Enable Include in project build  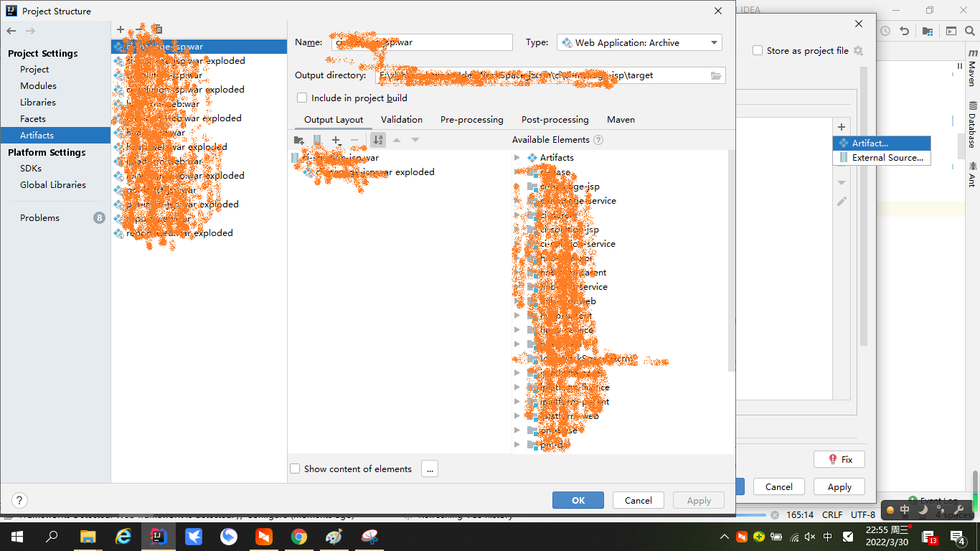coord(302,98)
